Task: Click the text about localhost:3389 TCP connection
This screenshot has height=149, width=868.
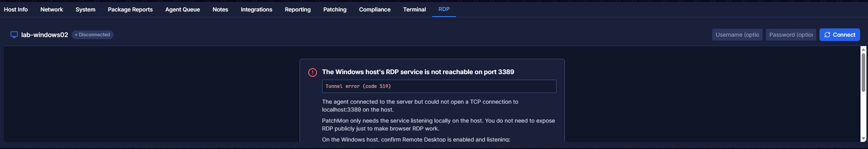Action: (420, 106)
